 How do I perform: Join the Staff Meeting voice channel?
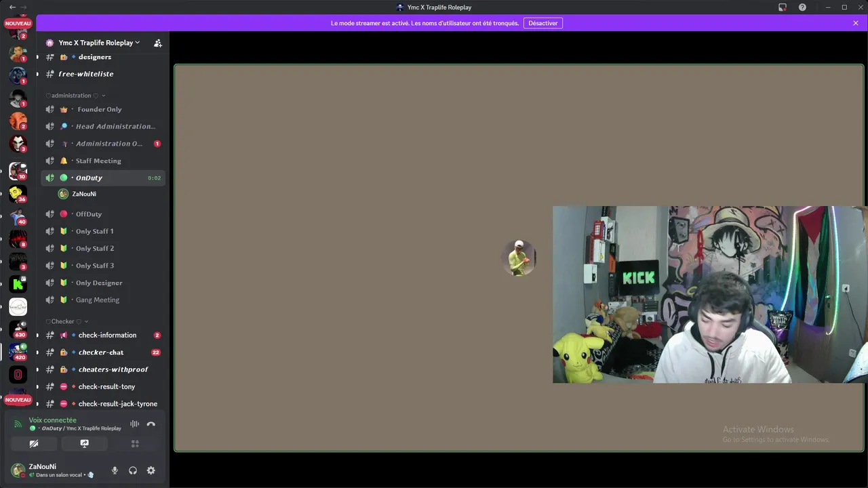pyautogui.click(x=102, y=161)
